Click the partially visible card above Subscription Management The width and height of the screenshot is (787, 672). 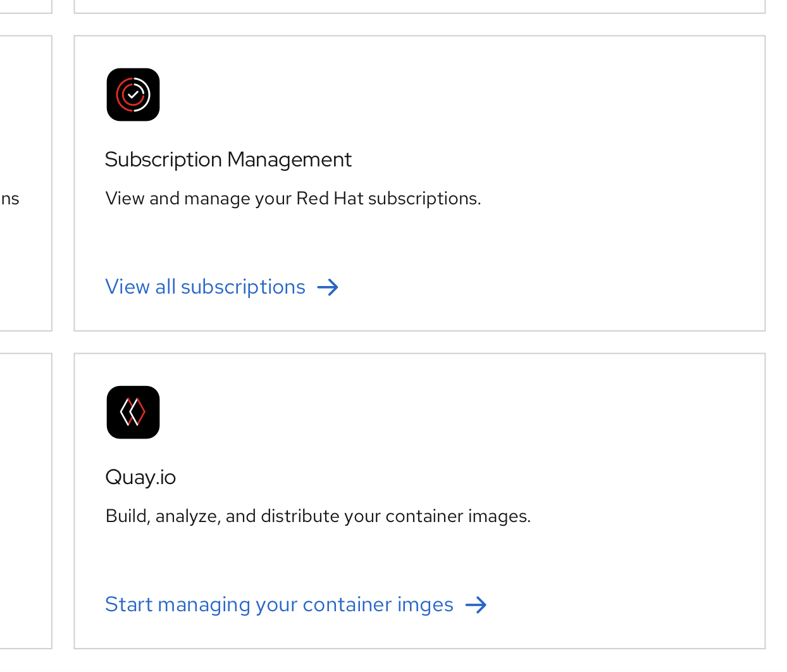tap(419, 6)
